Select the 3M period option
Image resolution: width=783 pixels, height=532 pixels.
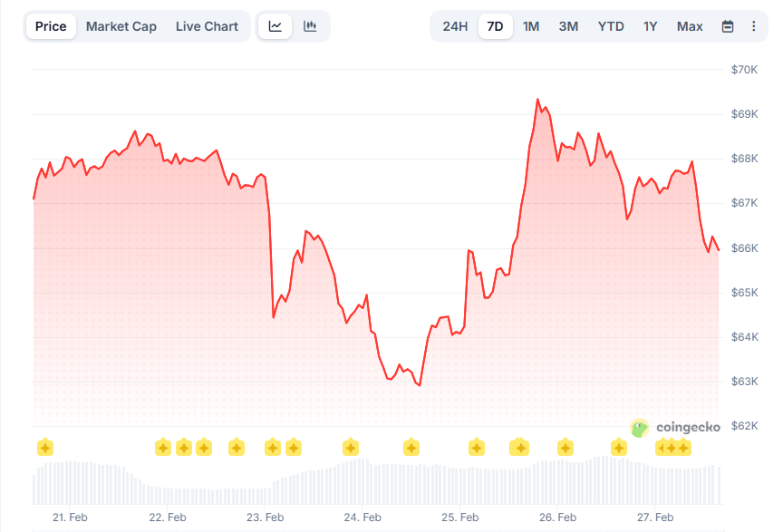click(568, 26)
